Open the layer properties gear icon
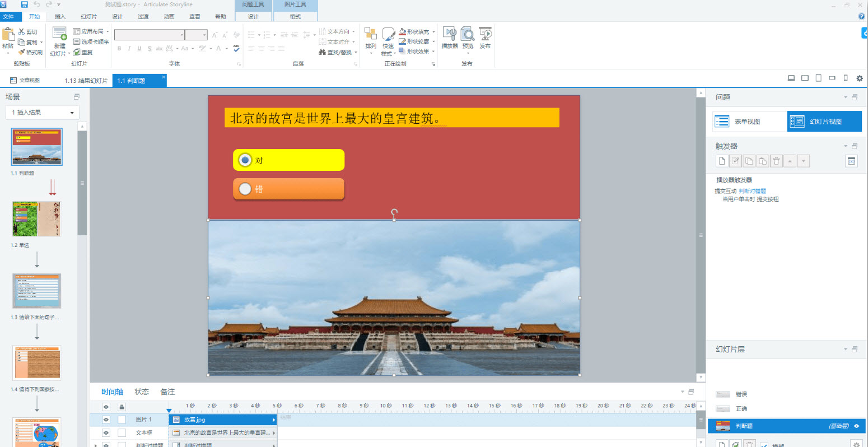Image resolution: width=868 pixels, height=447 pixels. click(856, 444)
